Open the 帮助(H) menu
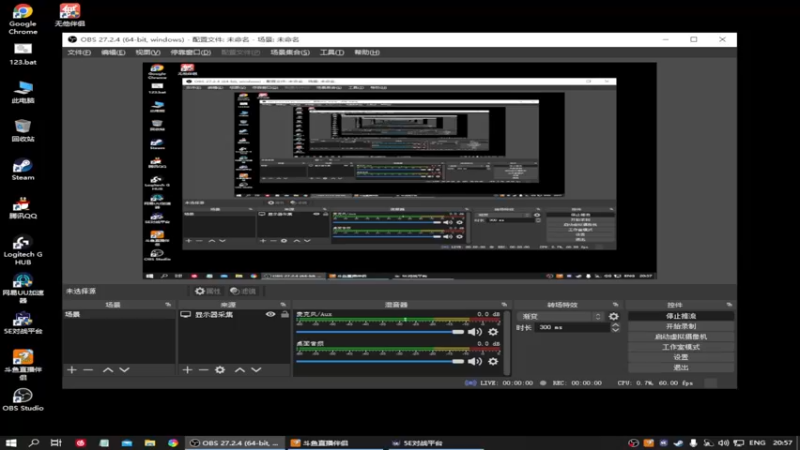The height and width of the screenshot is (450, 800). point(367,53)
